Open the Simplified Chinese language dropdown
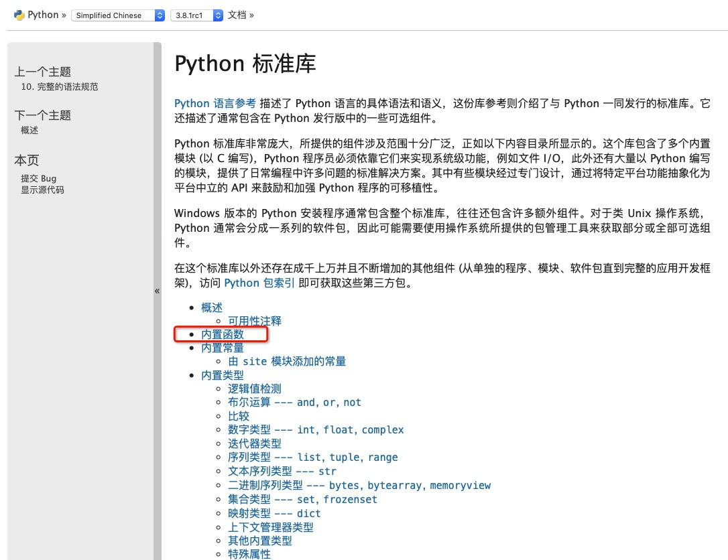Screen dimensions: 728x560 coord(118,15)
